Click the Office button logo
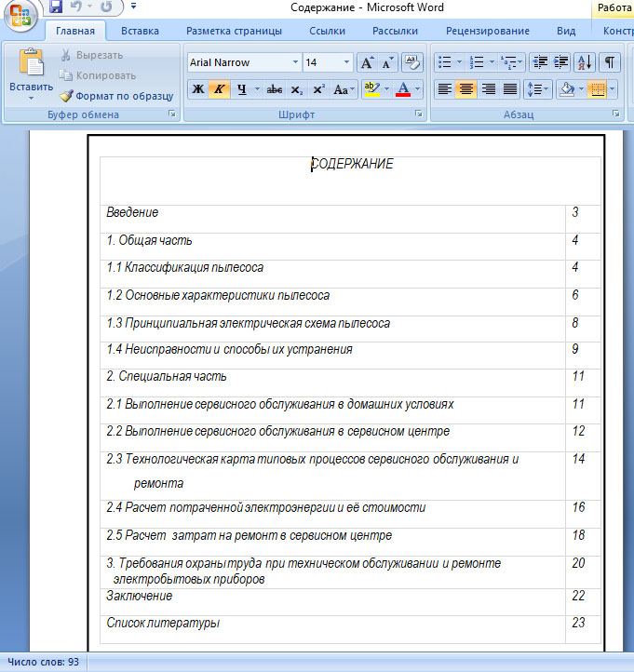The width and height of the screenshot is (634, 672). click(x=20, y=16)
